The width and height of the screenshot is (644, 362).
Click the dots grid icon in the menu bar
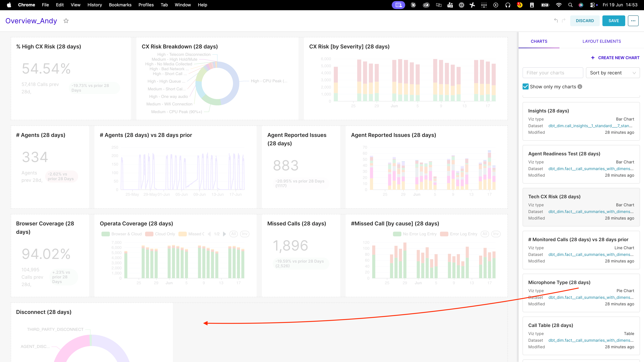pyautogui.click(x=484, y=5)
